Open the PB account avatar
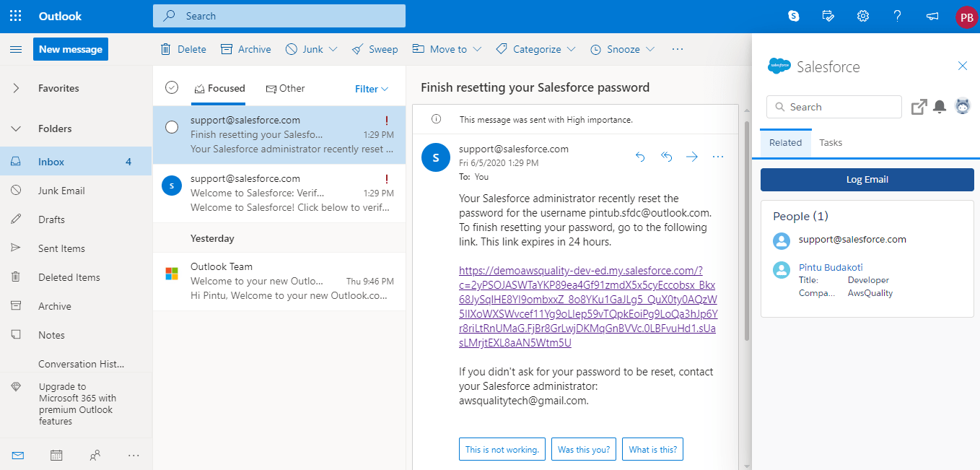Screen dimensions: 980x470 tap(966, 17)
